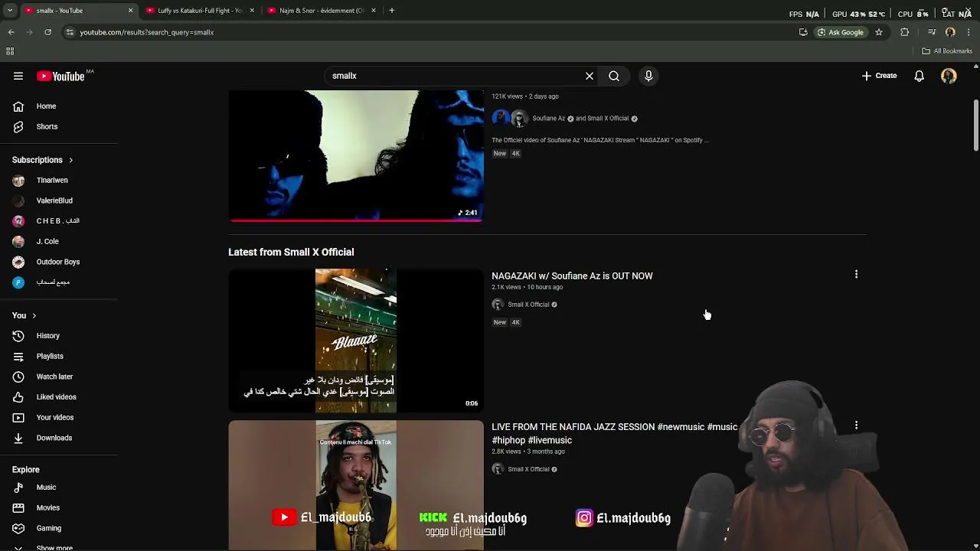This screenshot has width=980, height=551.
Task: Clear the search box with X
Action: coord(590,76)
